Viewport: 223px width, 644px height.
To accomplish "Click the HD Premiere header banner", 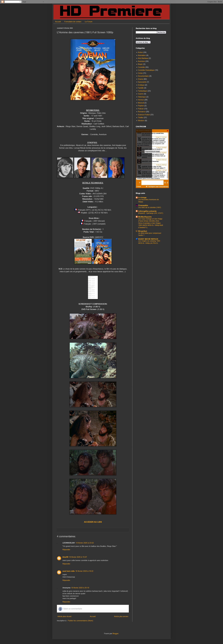I will pyautogui.click(x=111, y=12).
